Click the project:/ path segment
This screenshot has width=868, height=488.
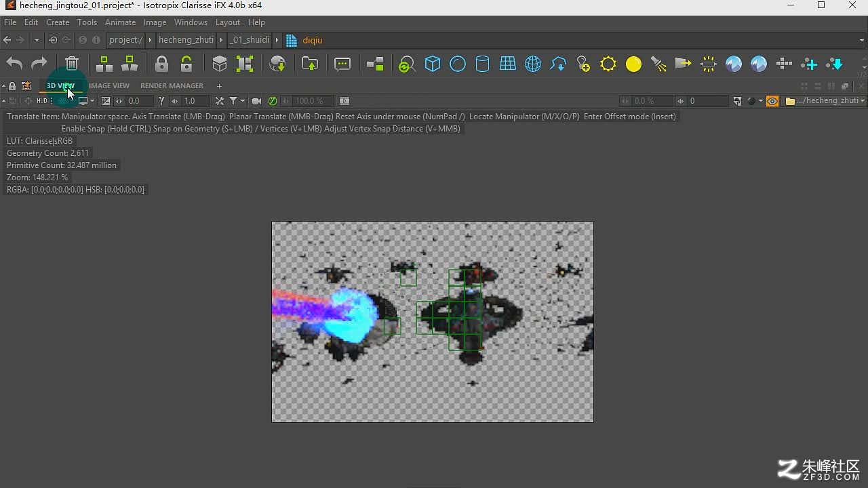[x=125, y=40]
